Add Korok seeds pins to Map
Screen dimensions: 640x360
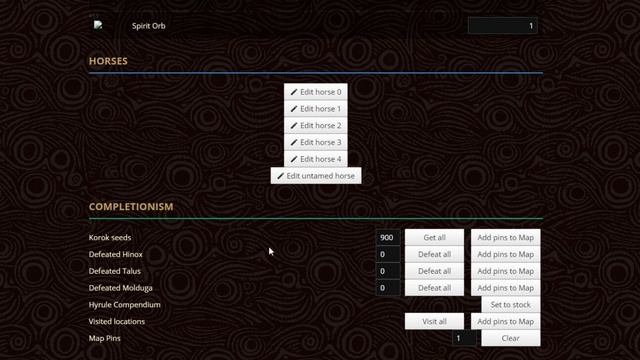point(505,237)
